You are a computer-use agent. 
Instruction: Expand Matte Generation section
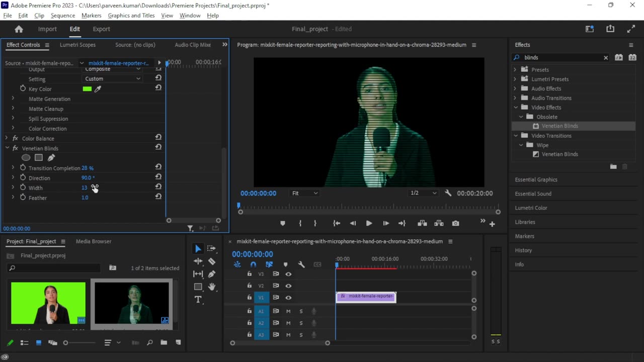point(13,99)
